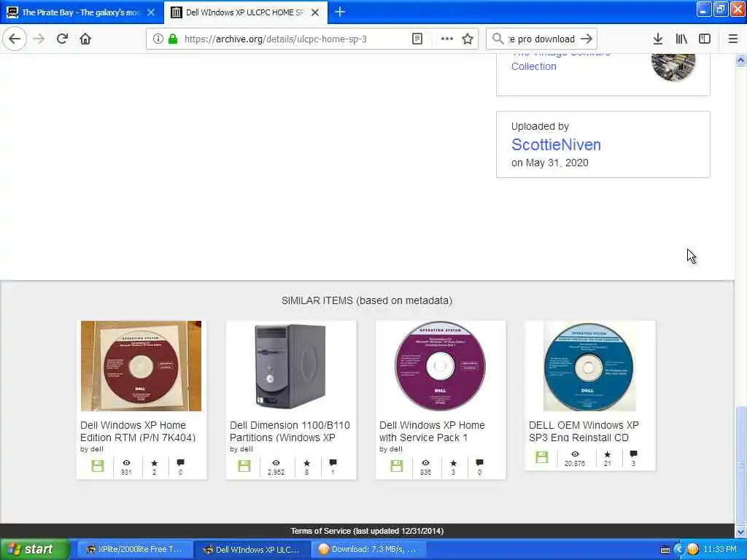Switch to Dell WIndows XP ULC taskbar window
The image size is (747, 560).
[252, 549]
